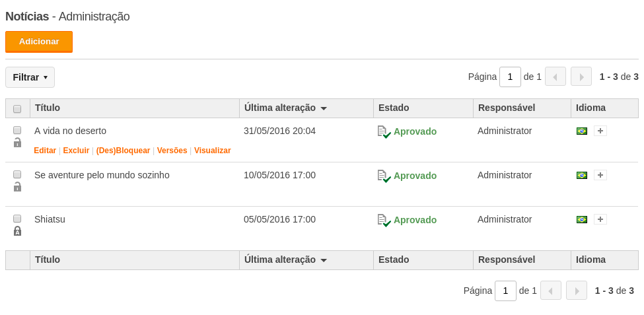Screen dimensions: 644x315
Task: Click the lock icon for Shiatsu row
Action: pos(17,231)
